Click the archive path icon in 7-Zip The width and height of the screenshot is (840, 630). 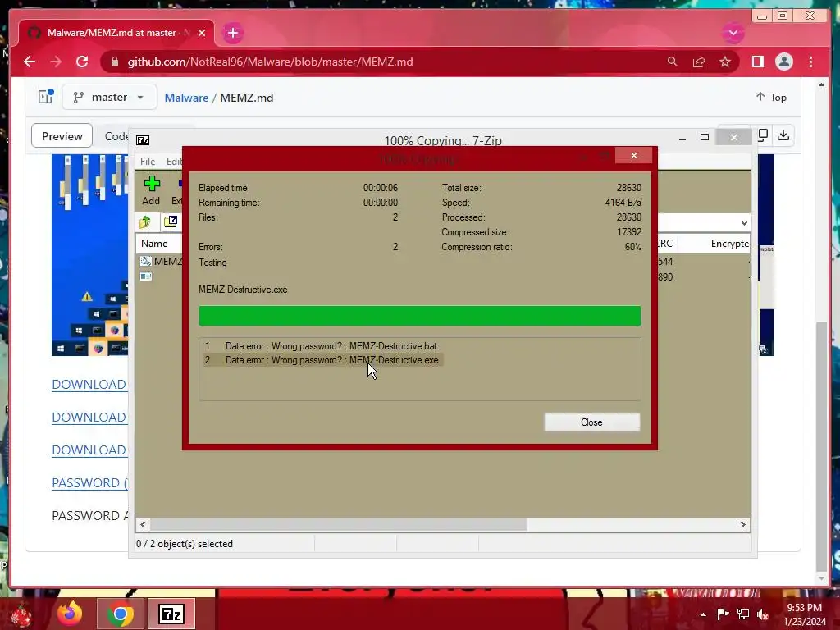click(171, 221)
